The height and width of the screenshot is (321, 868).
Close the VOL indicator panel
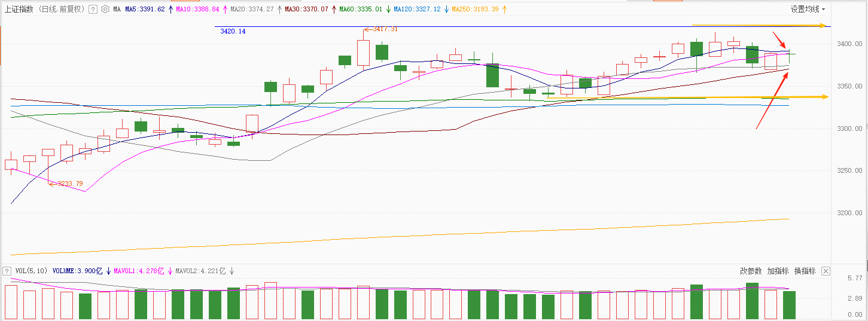click(826, 271)
